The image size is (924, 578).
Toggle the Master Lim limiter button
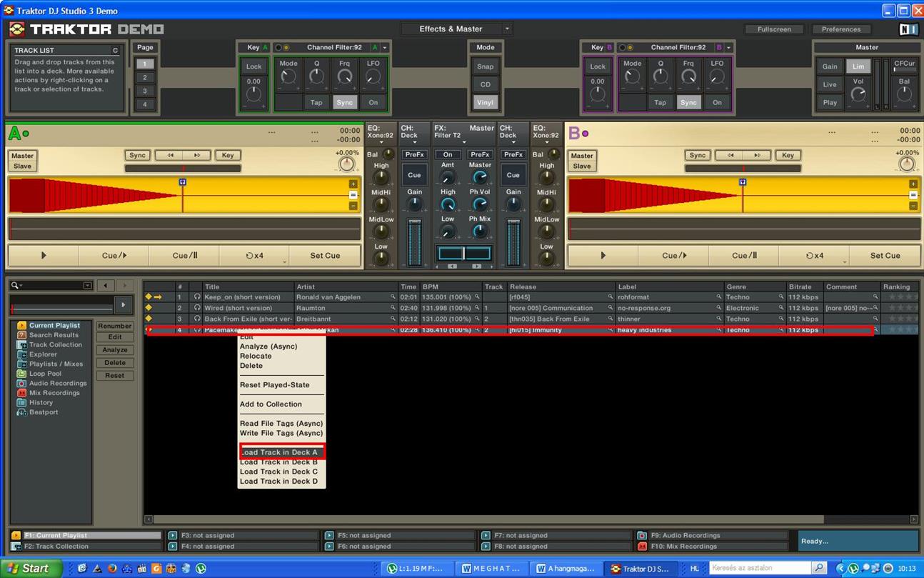tap(858, 66)
